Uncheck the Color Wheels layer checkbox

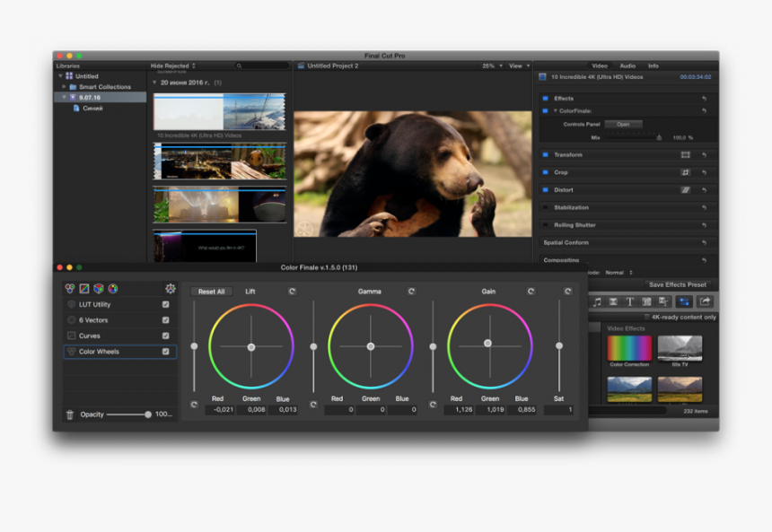pos(166,352)
